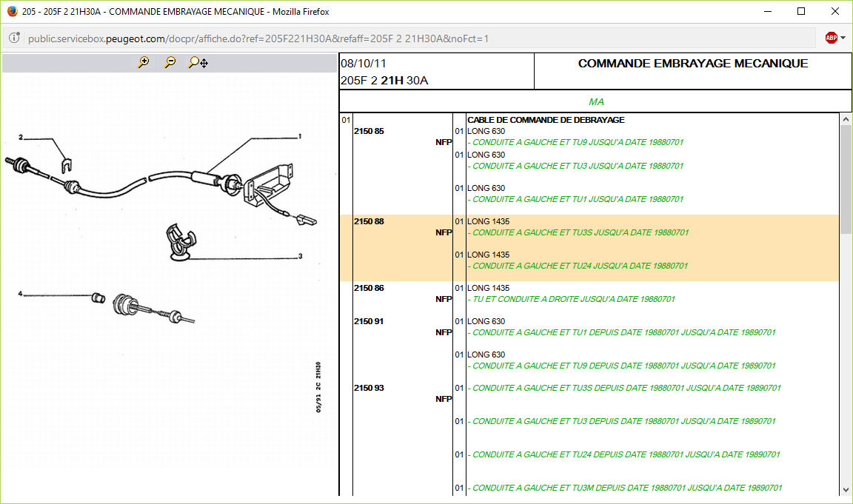Expand the AdBlock Plus dropdown arrow
The width and height of the screenshot is (853, 504).
point(843,38)
